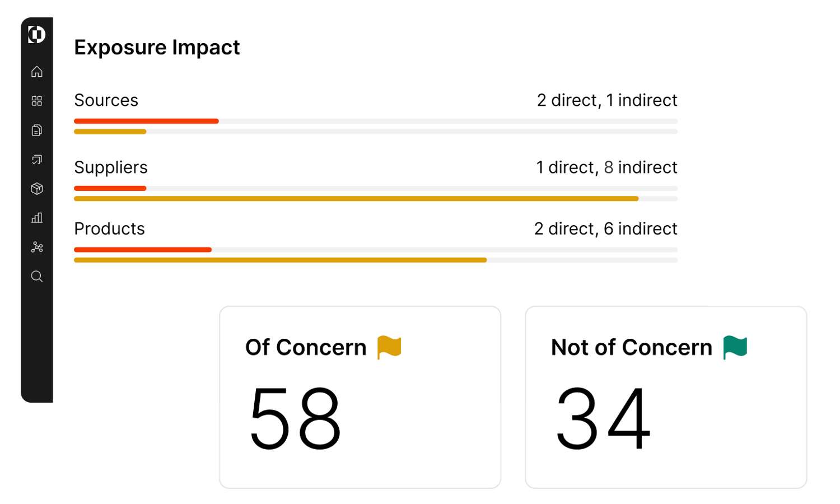Click the network graph icon in sidebar
Image resolution: width=840 pixels, height=504 pixels.
tap(37, 247)
